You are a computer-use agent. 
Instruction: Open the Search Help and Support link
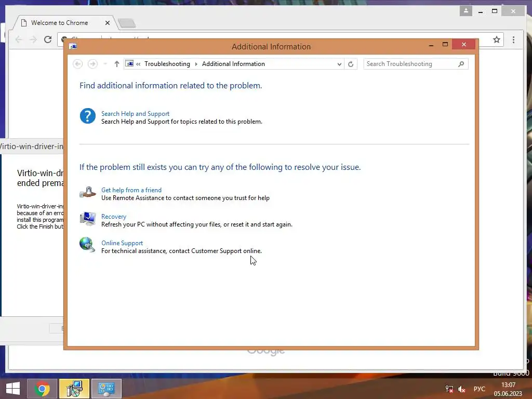[135, 114]
